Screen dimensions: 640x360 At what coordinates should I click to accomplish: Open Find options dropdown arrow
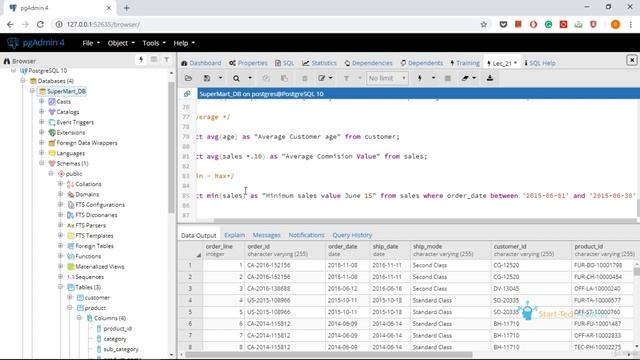click(250, 78)
